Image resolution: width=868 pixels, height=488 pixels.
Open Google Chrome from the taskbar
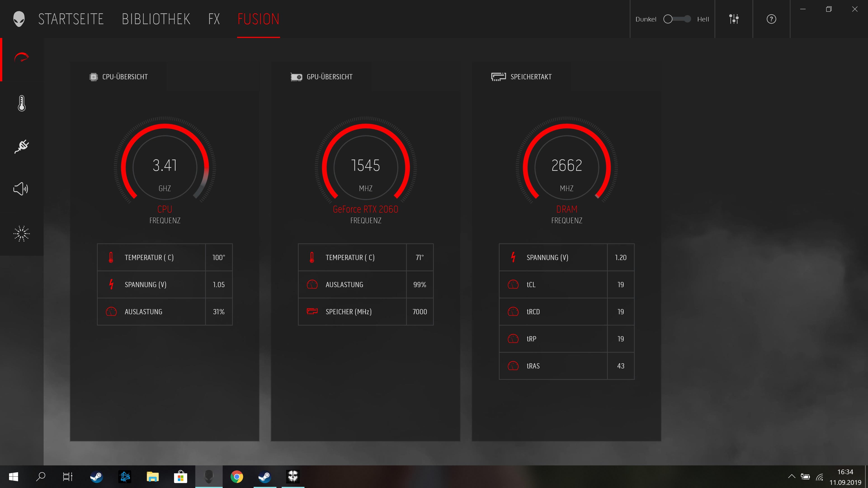[236, 476]
